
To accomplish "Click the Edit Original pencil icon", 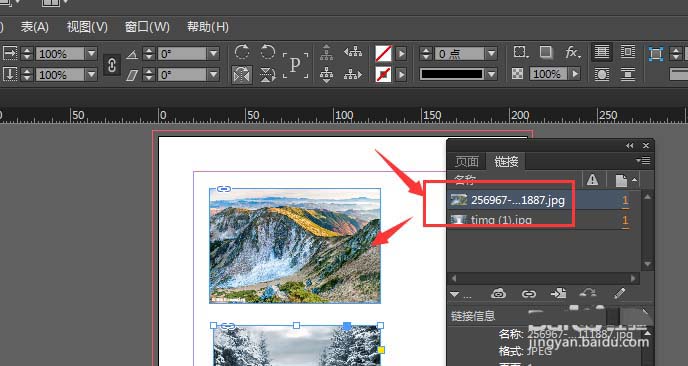I will (x=620, y=294).
